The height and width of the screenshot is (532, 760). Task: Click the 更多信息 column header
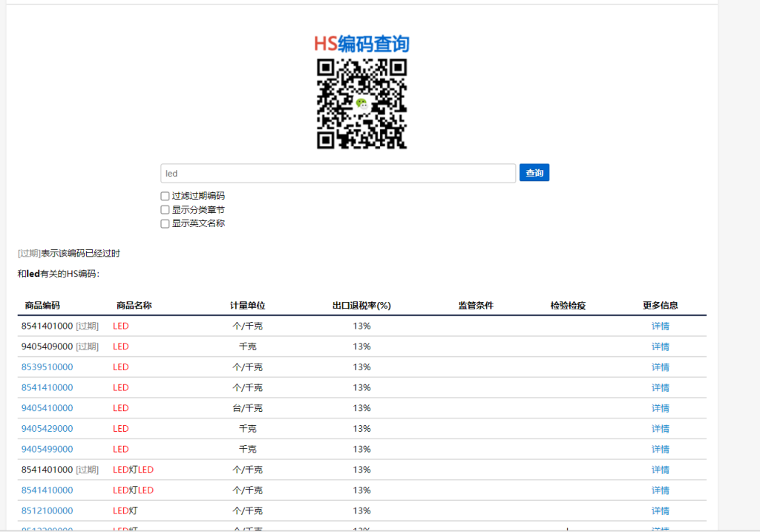point(660,306)
